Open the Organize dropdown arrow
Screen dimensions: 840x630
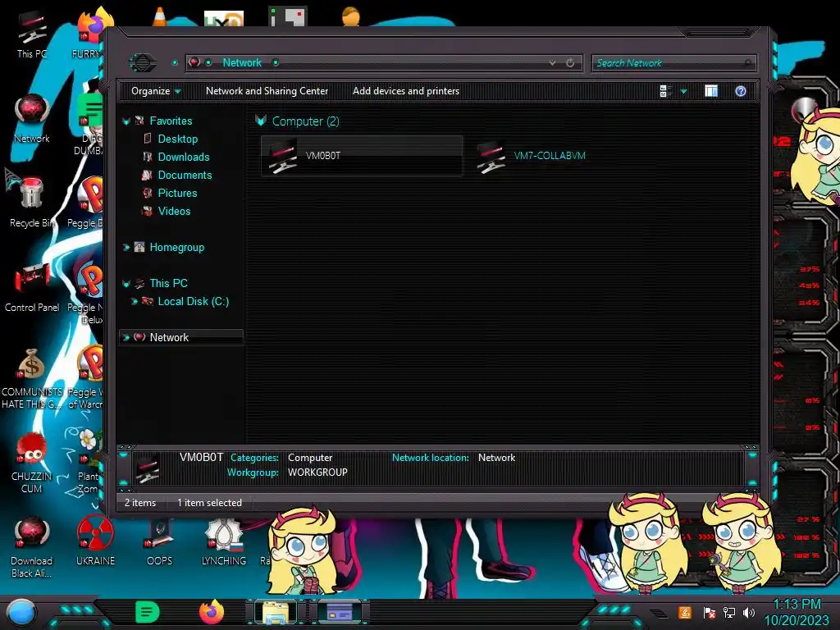(x=178, y=92)
